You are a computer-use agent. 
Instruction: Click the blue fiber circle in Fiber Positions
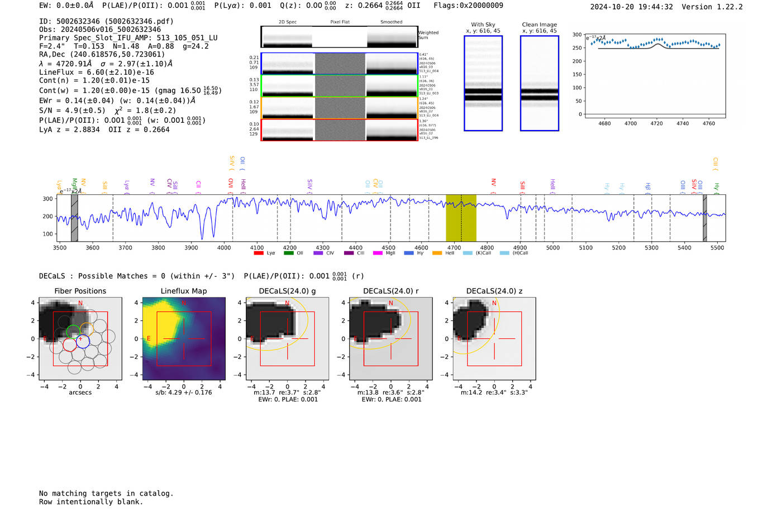[83, 341]
